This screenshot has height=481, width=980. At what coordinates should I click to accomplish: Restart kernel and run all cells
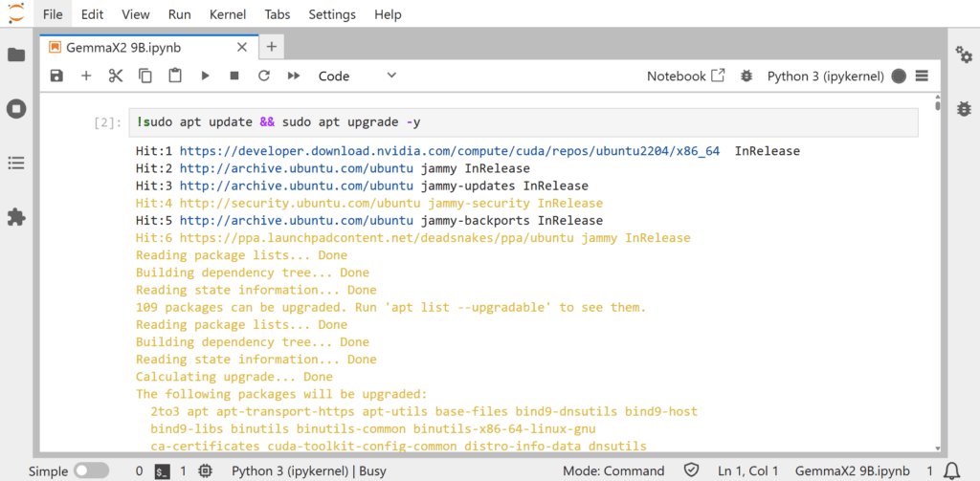point(294,76)
